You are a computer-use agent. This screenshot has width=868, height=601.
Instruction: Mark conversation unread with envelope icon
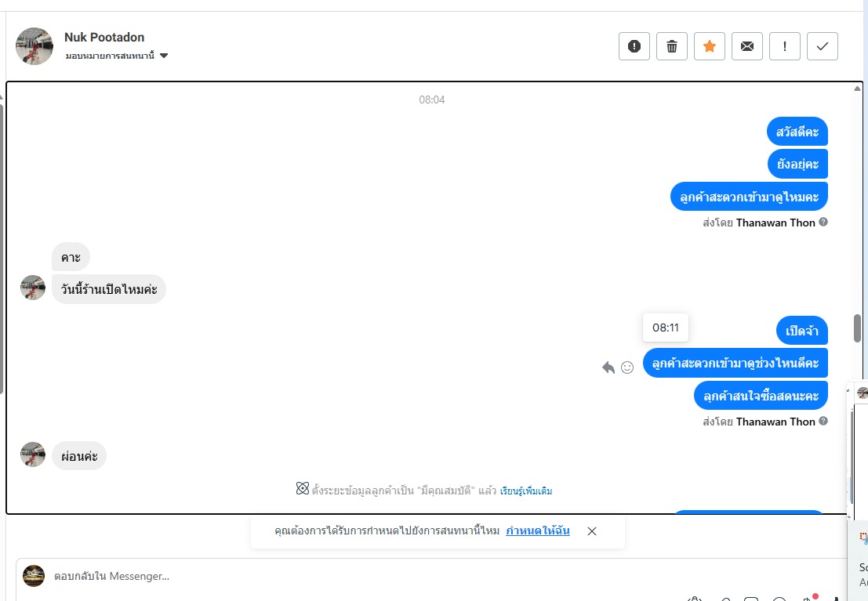click(x=746, y=46)
